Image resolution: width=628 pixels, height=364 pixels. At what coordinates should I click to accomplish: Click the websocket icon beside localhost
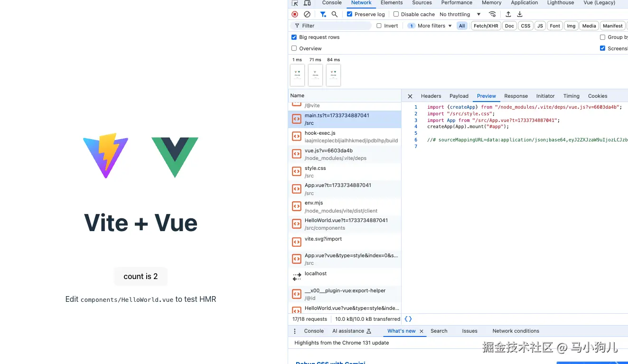tap(297, 277)
